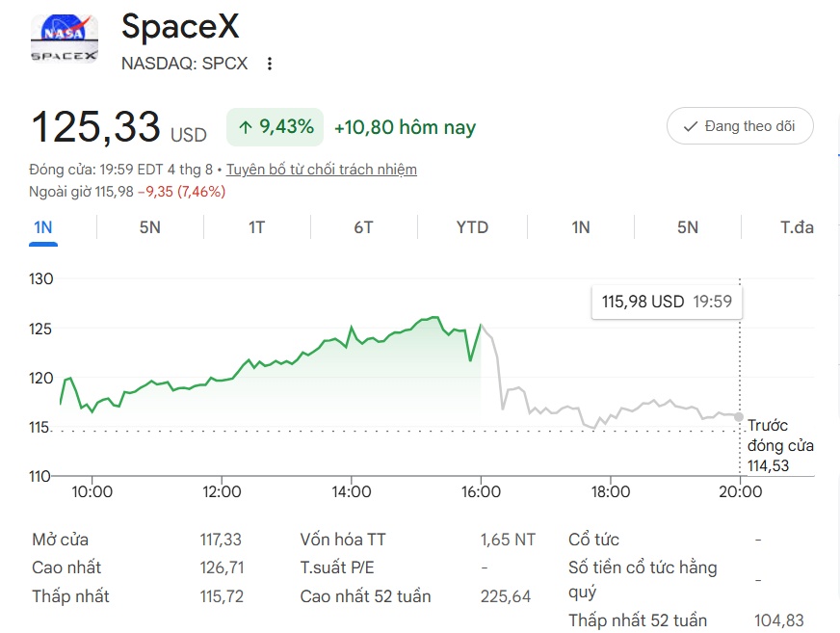
Task: Click the chart line at 16:00 close
Action: (481, 325)
